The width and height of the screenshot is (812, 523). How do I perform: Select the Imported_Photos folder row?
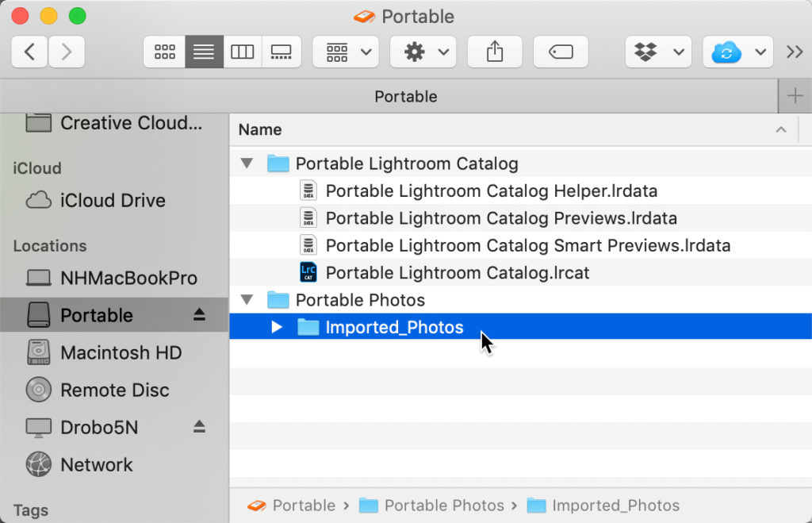click(x=520, y=326)
